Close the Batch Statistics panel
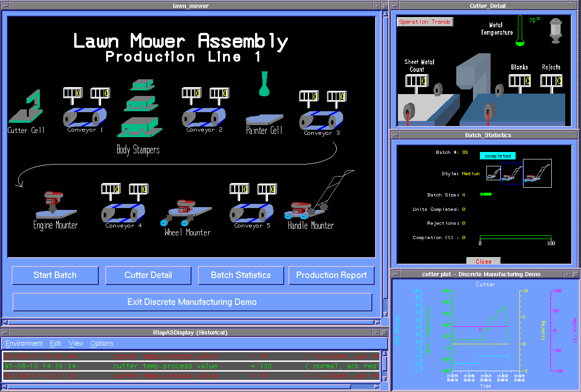 point(483,261)
